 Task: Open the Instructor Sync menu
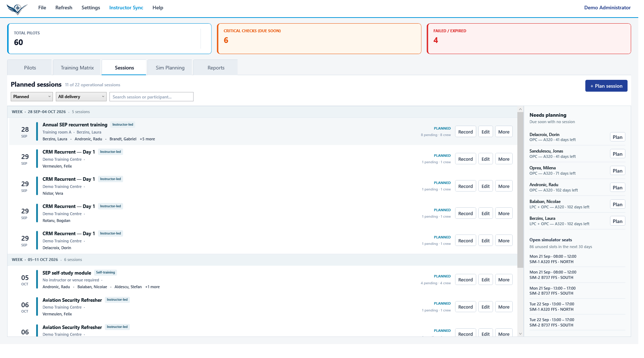coord(126,8)
